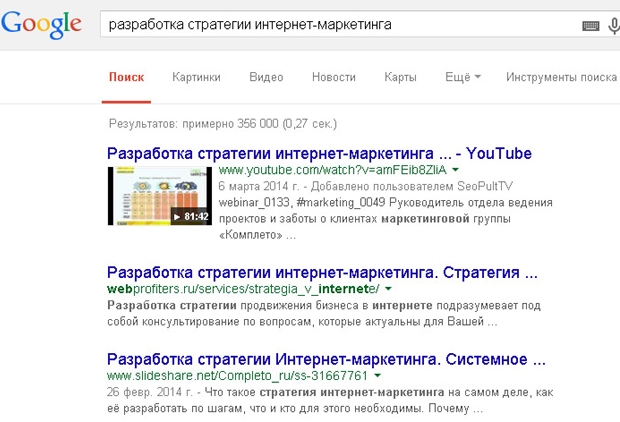Click the YouTube video thumbnail
620x422 pixels.
[x=160, y=196]
